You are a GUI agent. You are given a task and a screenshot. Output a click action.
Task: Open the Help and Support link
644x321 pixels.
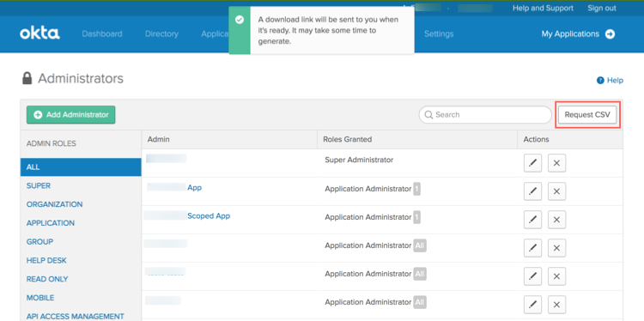(543, 9)
